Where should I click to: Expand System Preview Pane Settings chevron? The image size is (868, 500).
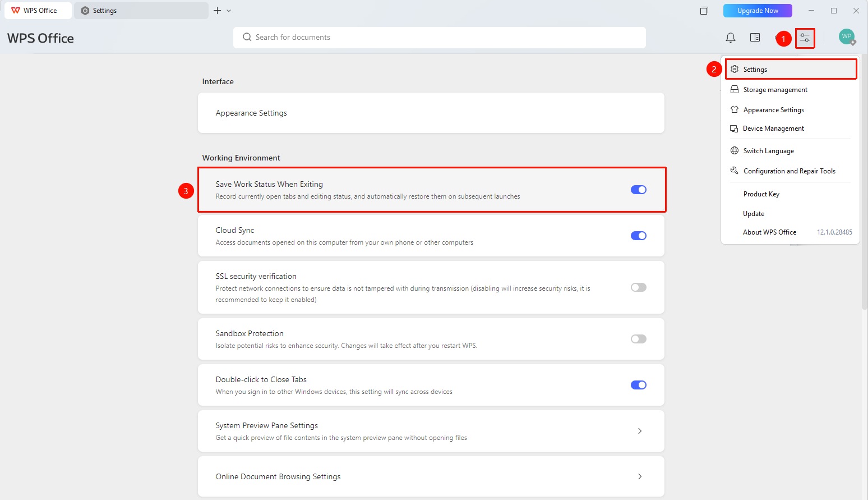640,431
